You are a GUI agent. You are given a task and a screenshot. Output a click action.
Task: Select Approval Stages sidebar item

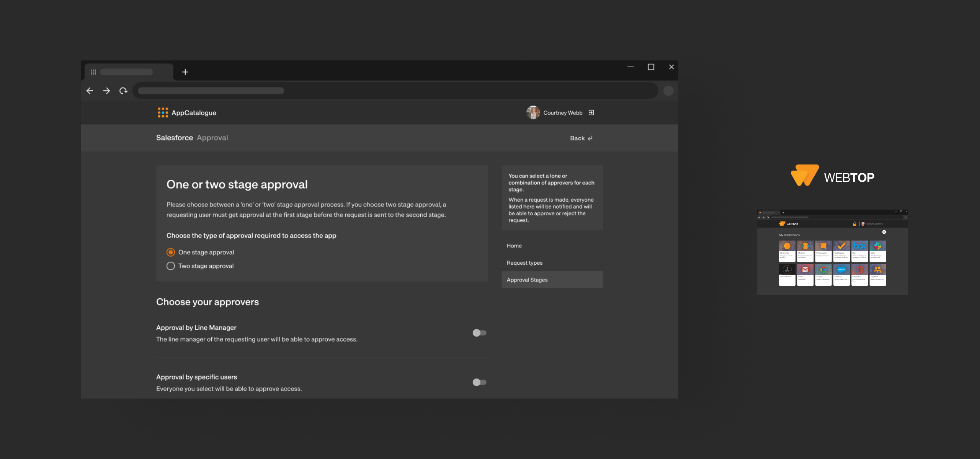[x=552, y=280]
